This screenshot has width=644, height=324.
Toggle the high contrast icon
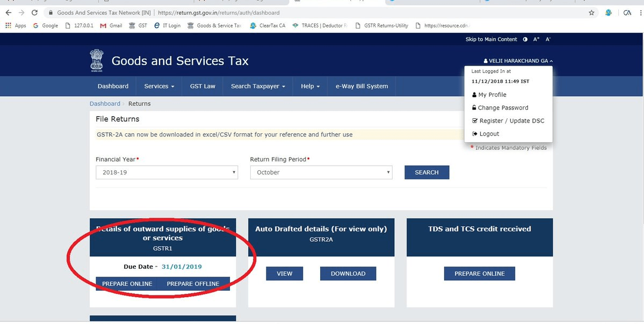[x=525, y=39]
